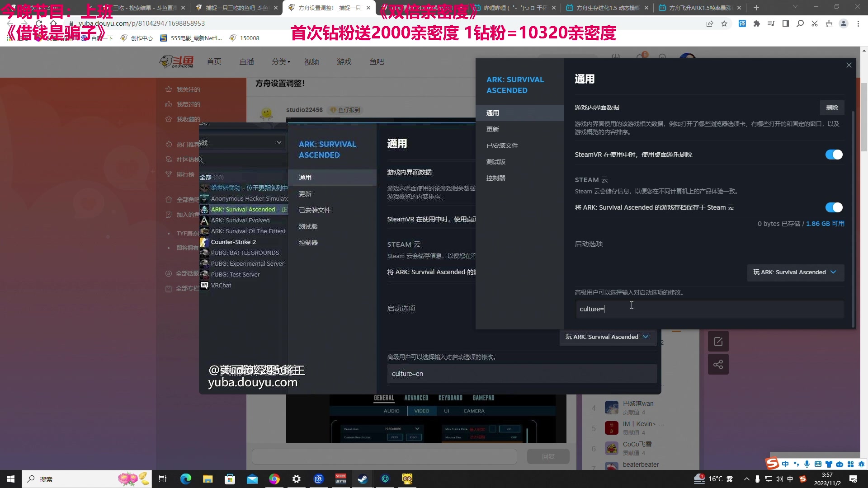Select ARK: Survival Evolved in game list

pos(240,220)
